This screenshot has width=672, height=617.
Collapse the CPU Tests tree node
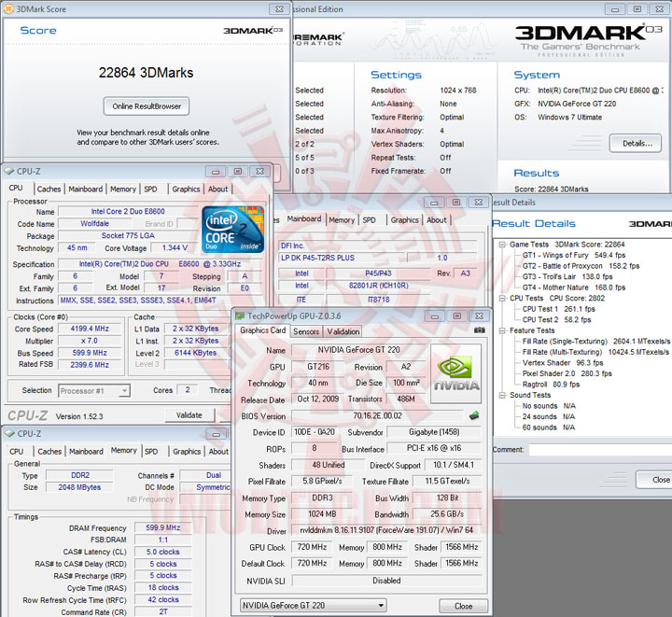pos(502,298)
